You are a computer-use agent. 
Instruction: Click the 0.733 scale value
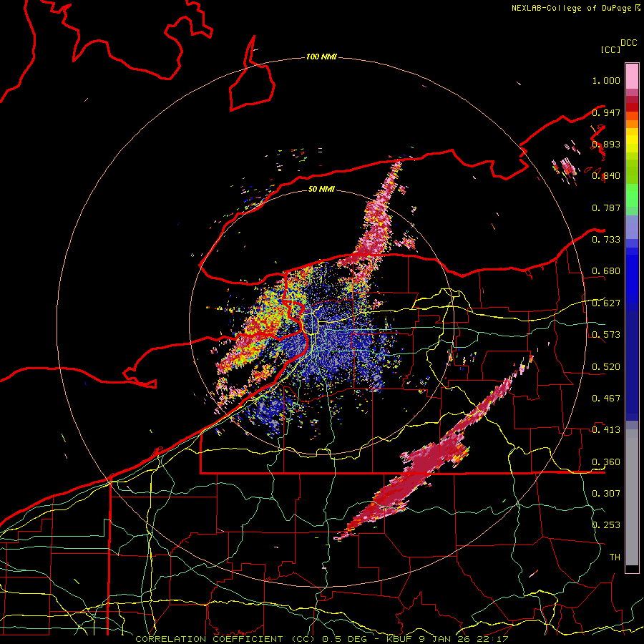(606, 240)
